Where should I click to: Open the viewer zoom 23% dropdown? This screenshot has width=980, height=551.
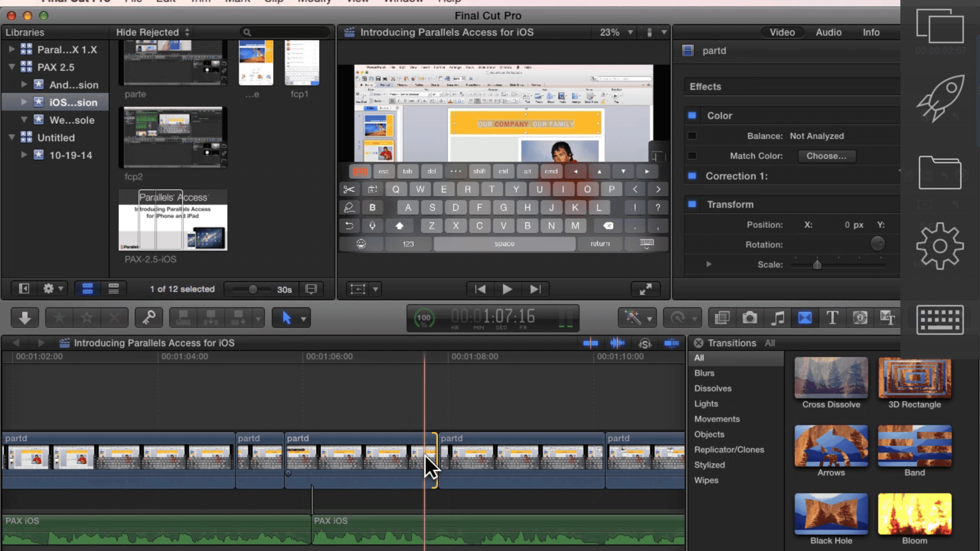(x=616, y=32)
